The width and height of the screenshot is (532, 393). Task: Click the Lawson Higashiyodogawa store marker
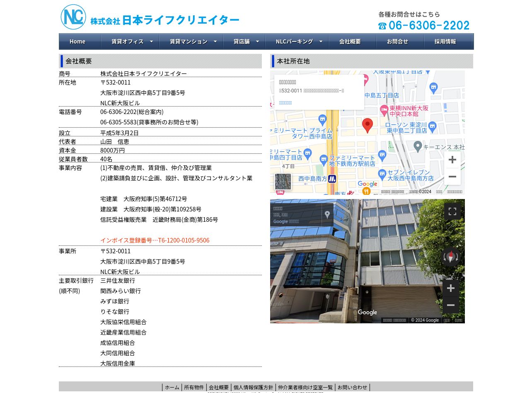click(x=432, y=127)
